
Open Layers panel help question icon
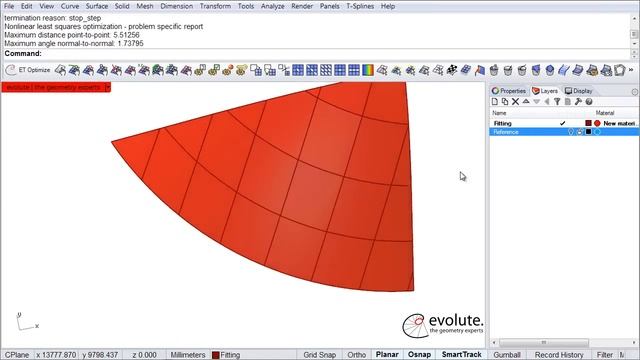[589, 102]
